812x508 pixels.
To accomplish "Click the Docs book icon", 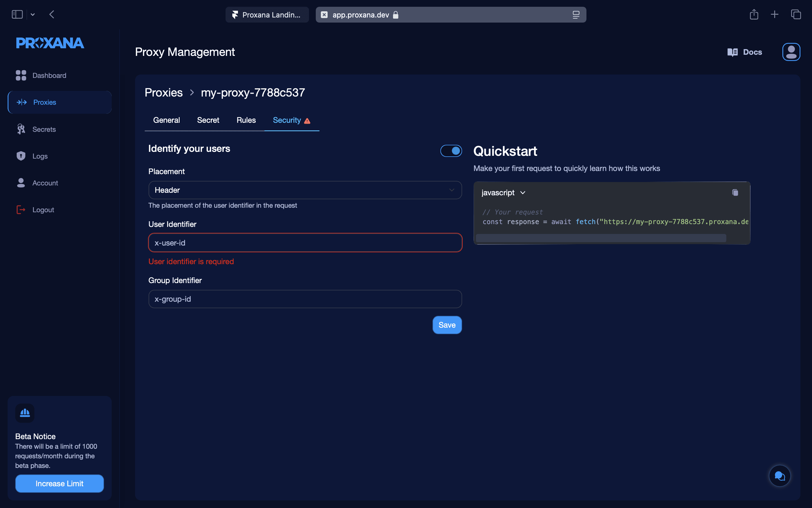I will (x=732, y=52).
